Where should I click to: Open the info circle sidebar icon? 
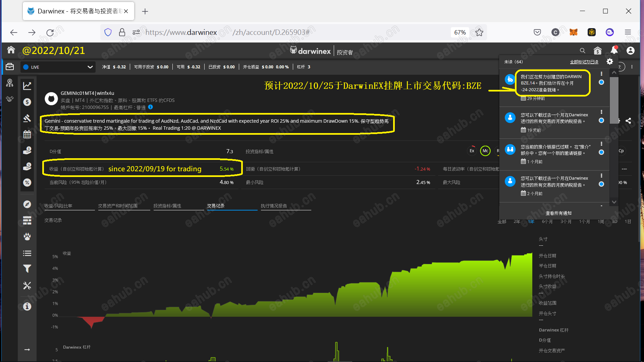pos(27,306)
